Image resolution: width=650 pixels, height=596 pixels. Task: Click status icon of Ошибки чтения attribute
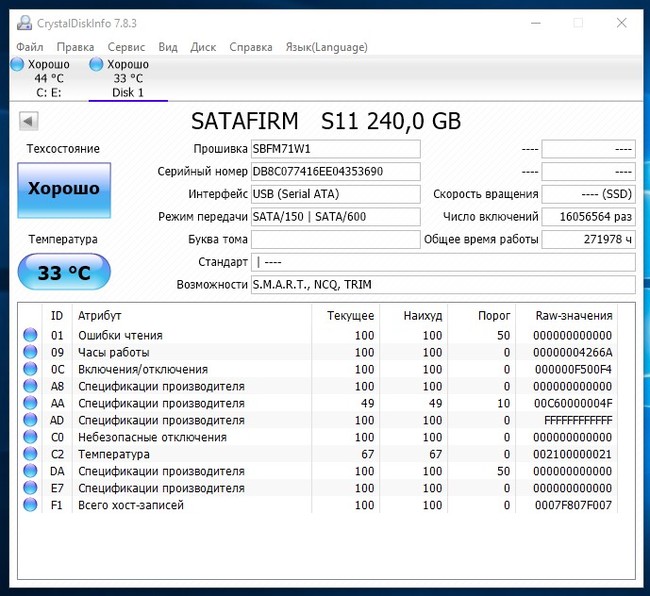[30, 336]
